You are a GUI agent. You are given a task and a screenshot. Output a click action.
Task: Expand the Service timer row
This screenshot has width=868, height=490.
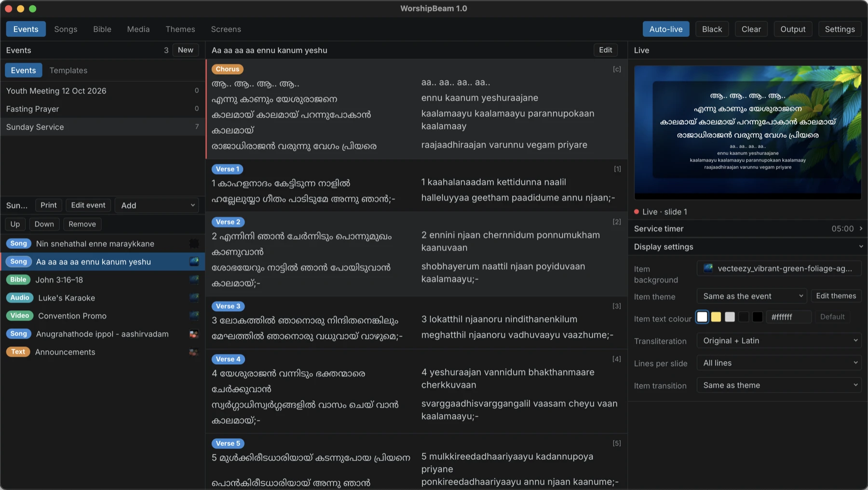tap(748, 228)
